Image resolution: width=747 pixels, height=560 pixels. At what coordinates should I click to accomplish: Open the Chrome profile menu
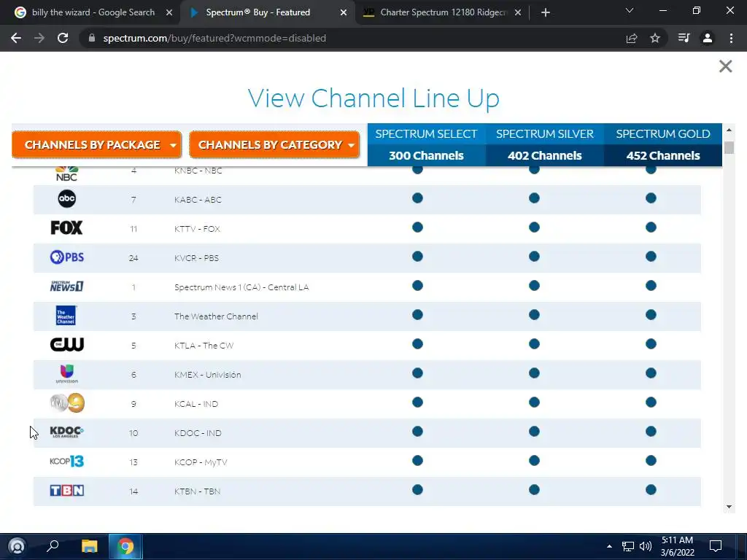708,38
